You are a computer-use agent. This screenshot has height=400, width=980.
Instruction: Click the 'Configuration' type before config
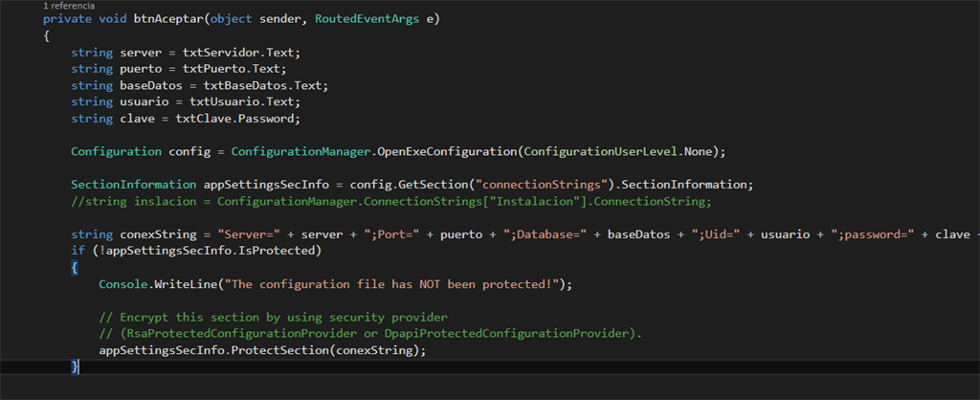pyautogui.click(x=116, y=152)
